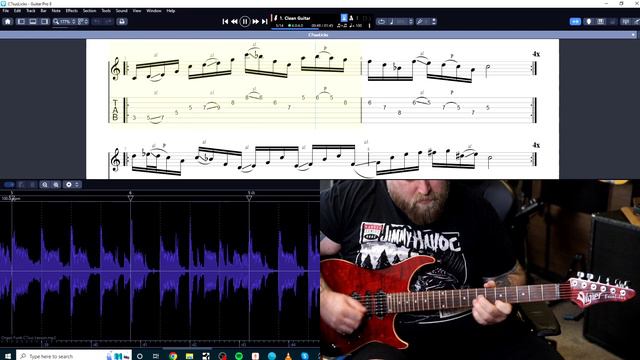Toggle the highlighted count-in button

pos(344,18)
